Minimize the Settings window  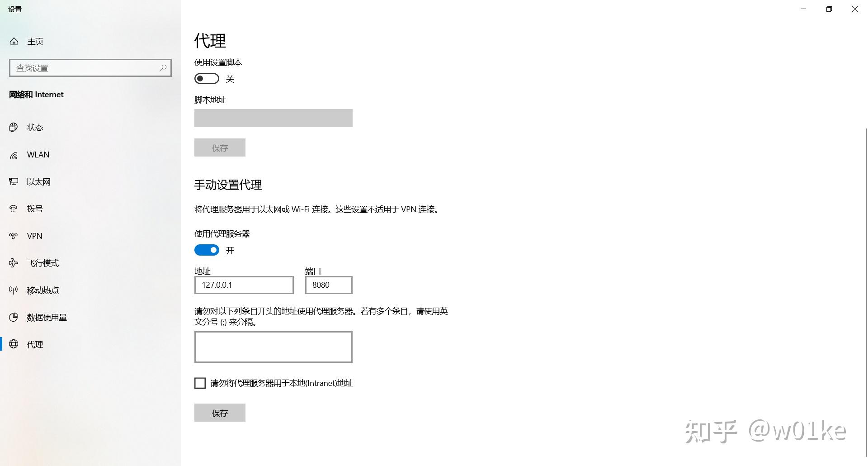803,9
